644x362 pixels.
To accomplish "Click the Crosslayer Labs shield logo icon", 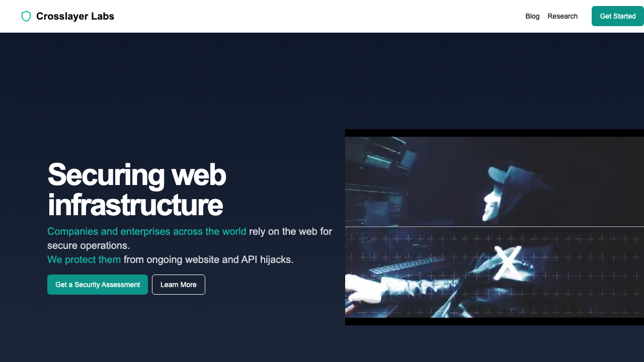I will (26, 16).
